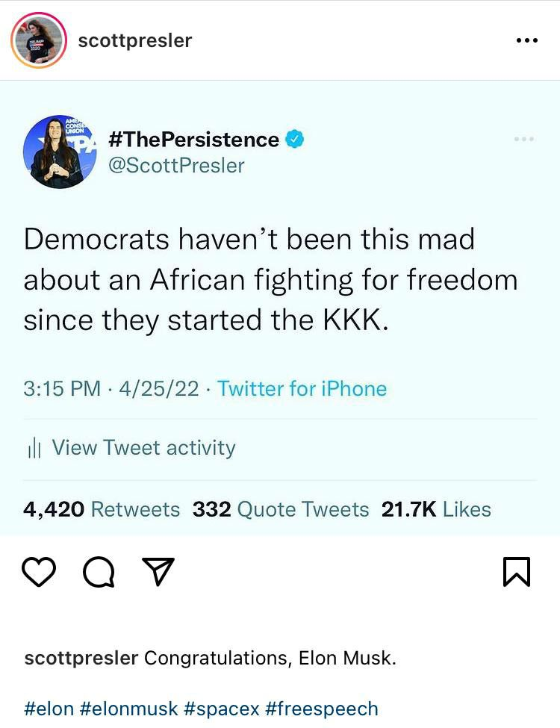Click the blue verified badge
Image resolution: width=560 pixels, height=728 pixels.
296,140
